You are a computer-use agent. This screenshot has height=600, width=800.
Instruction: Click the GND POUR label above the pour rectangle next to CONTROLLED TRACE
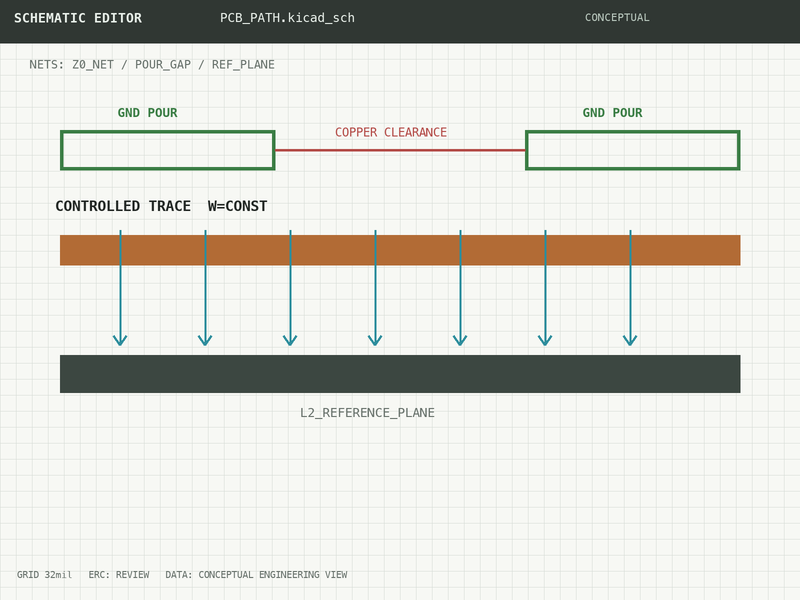click(x=147, y=113)
